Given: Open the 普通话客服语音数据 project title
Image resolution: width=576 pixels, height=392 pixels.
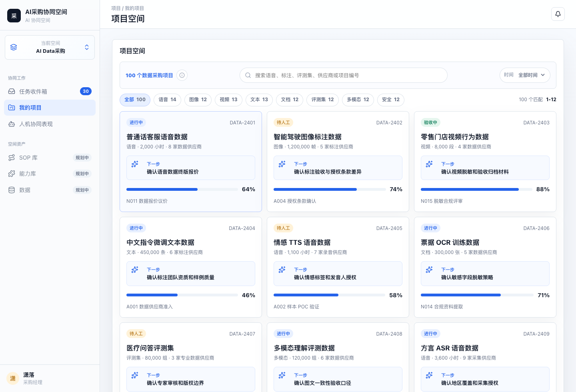Looking at the screenshot, I should coord(157,137).
